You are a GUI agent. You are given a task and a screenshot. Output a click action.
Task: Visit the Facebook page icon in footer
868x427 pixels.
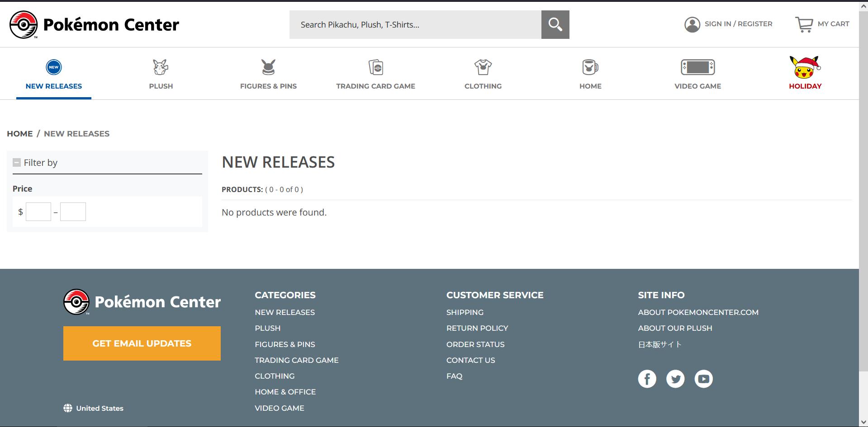pyautogui.click(x=647, y=379)
